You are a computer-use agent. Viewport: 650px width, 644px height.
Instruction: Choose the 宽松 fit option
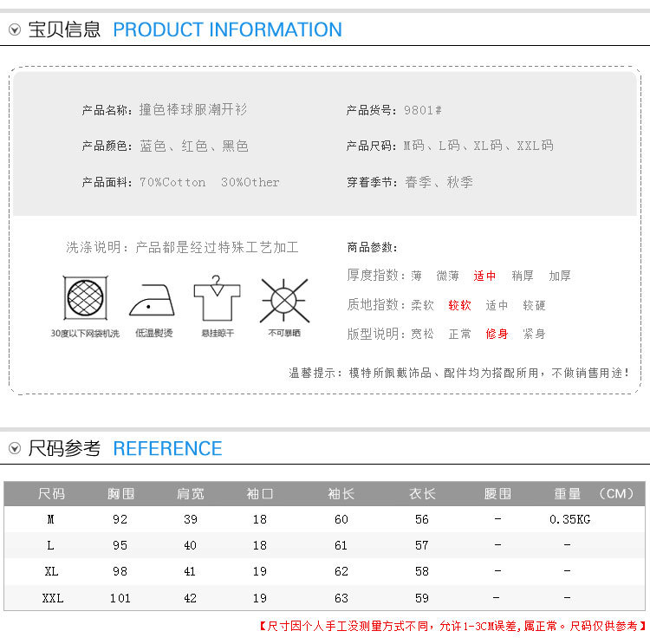422,334
